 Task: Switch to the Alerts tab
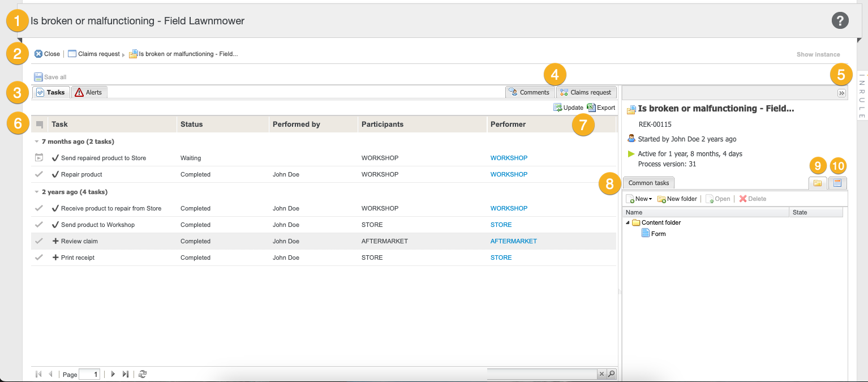pos(89,92)
